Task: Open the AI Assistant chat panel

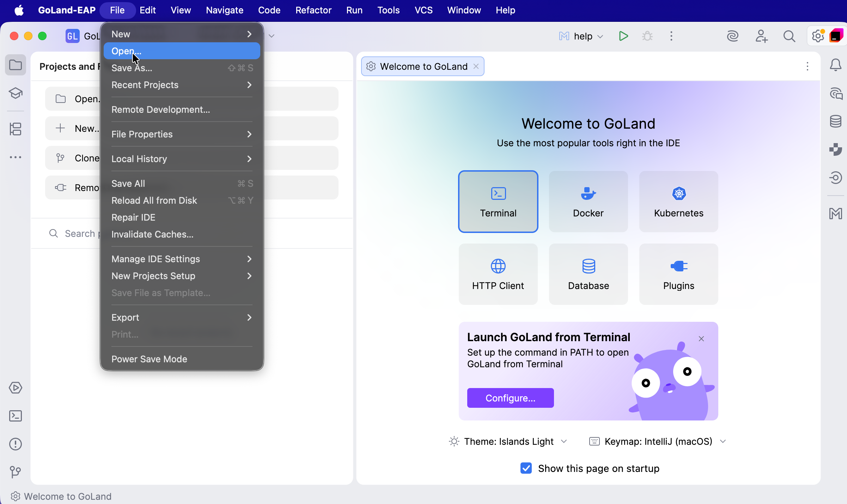Action: coord(835,93)
